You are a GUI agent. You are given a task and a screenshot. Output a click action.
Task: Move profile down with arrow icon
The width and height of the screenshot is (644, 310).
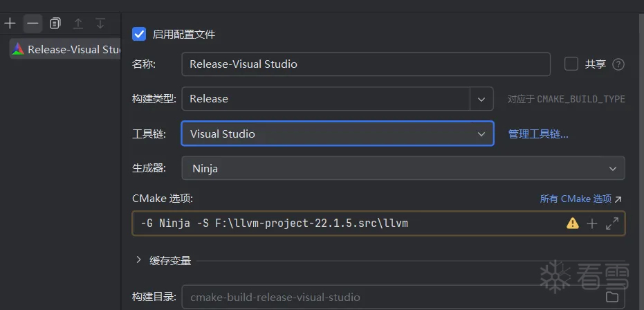click(100, 24)
